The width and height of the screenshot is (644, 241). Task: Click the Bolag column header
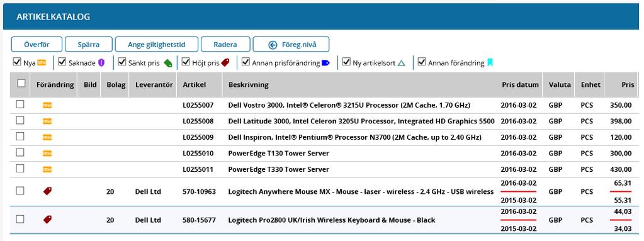coord(116,85)
